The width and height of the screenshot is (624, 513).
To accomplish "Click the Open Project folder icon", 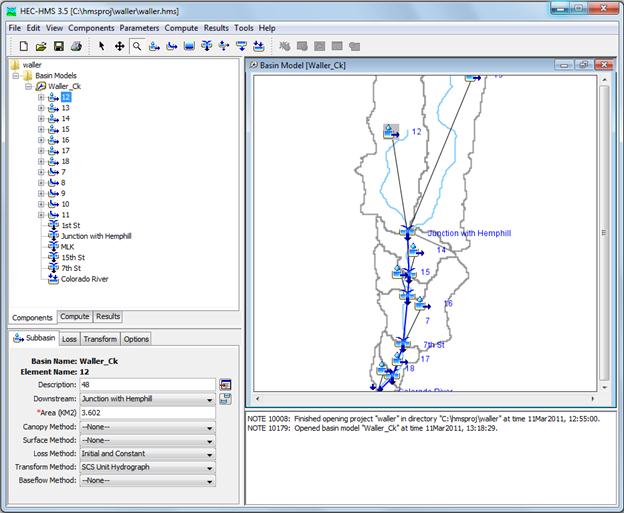I will coord(41,46).
